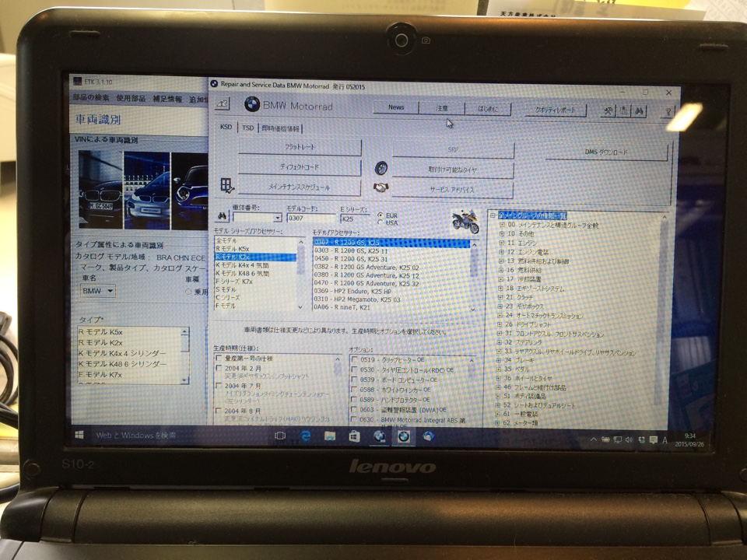Click the News button
This screenshot has width=747, height=560.
coord(395,107)
